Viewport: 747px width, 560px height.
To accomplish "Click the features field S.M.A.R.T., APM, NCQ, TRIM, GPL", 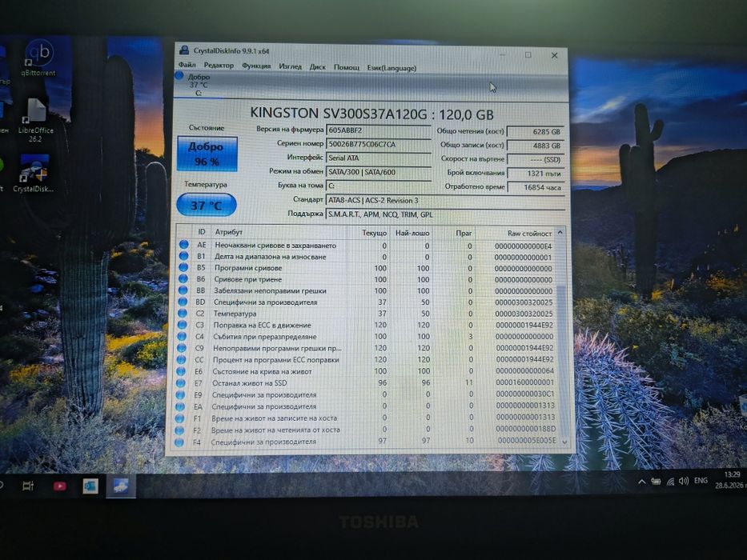I will tap(445, 214).
